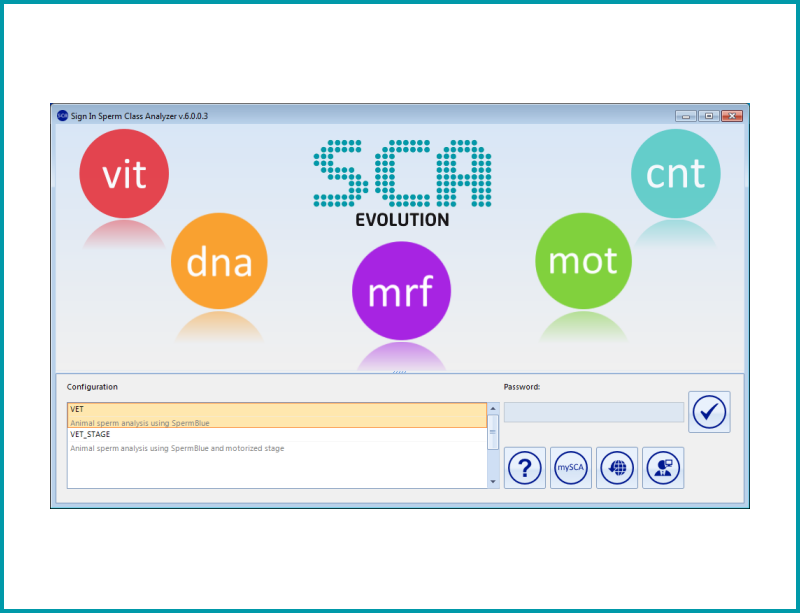Click the configuration list scroll up arrow

pos(493,408)
